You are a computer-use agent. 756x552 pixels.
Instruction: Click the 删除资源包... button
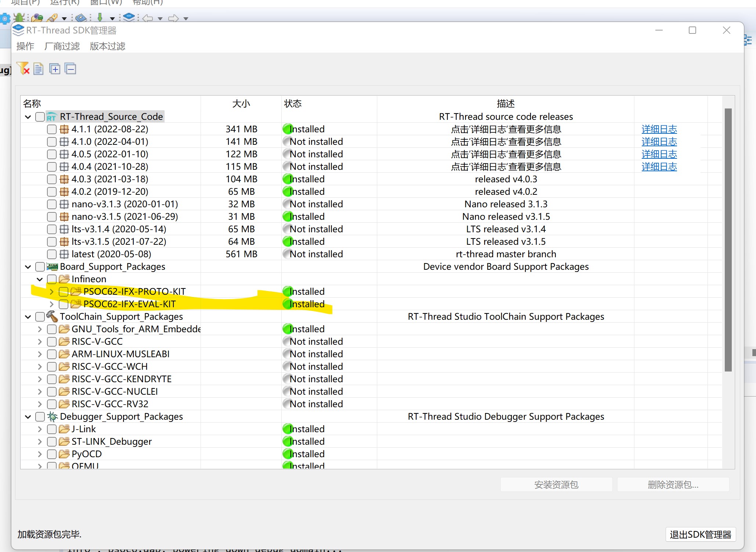tap(673, 484)
